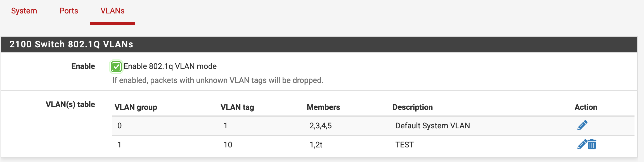Click the '2100 Switch 802.1Q VLANs' panel header
The image size is (644, 162).
click(319, 44)
